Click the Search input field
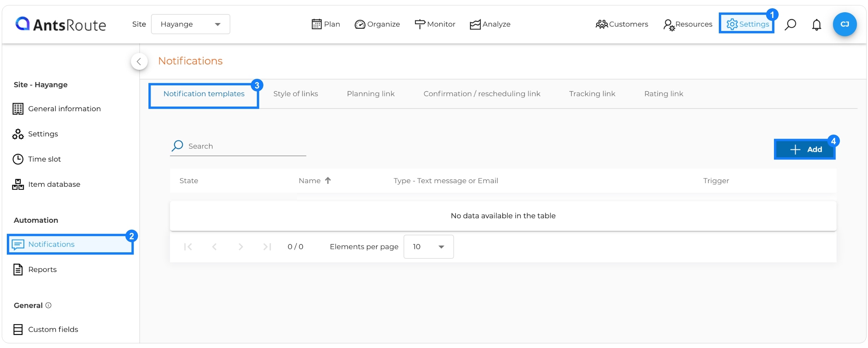The width and height of the screenshot is (868, 348). 238,146
